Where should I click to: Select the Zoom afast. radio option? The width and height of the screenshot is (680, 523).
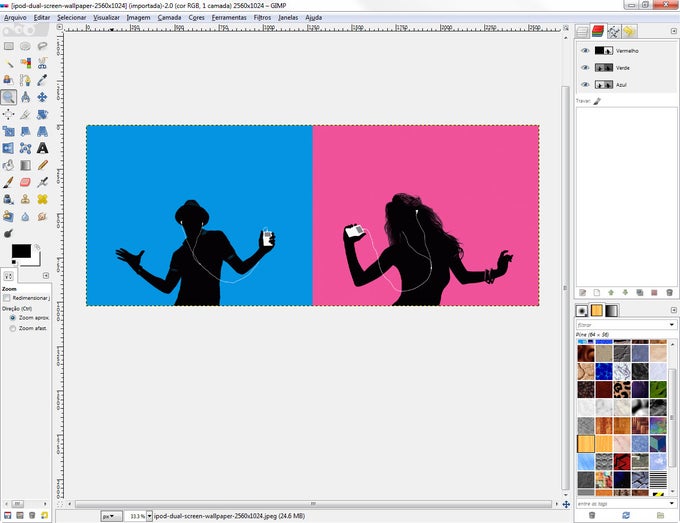13,328
